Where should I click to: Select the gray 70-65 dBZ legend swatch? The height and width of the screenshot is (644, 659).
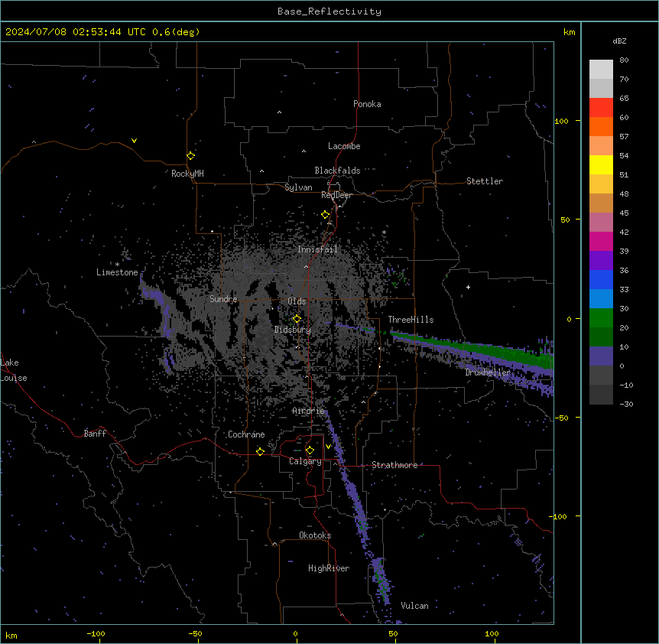point(601,88)
